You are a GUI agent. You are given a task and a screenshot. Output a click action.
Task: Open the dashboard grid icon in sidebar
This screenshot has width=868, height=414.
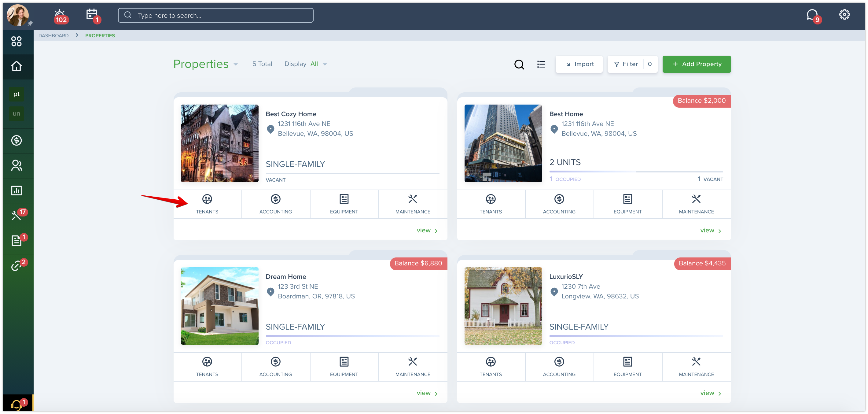17,42
